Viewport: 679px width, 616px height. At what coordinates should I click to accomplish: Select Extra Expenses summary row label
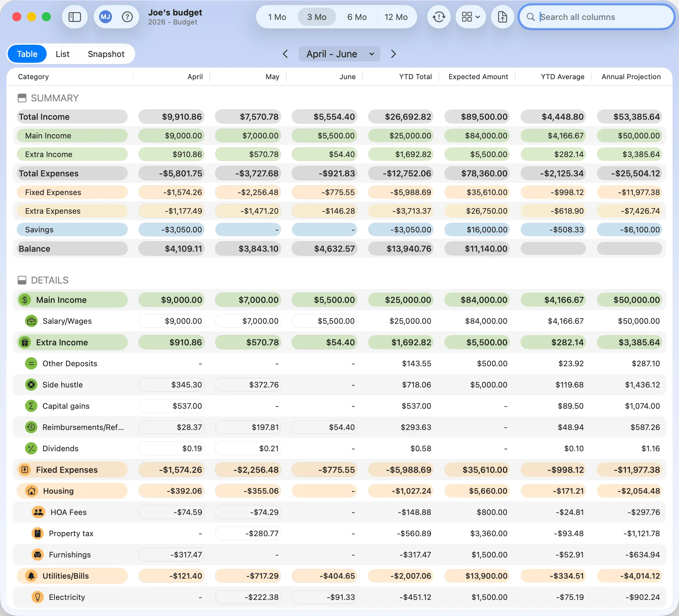72,211
